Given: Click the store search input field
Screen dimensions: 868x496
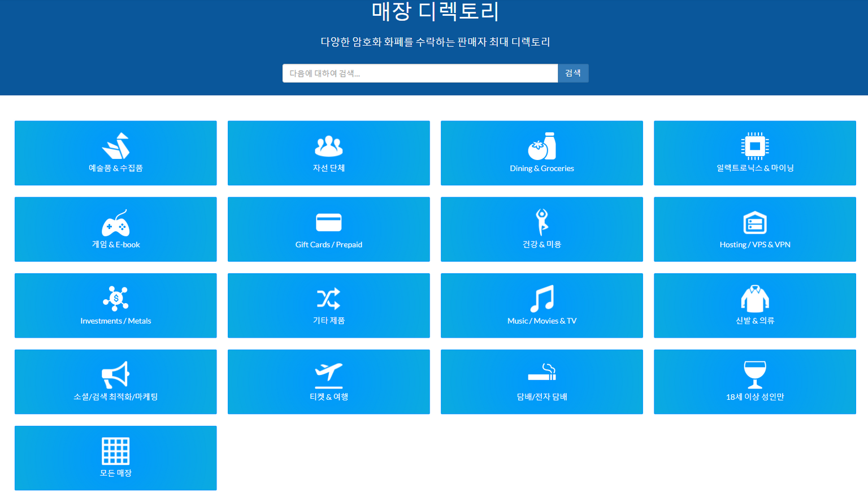Looking at the screenshot, I should 420,73.
